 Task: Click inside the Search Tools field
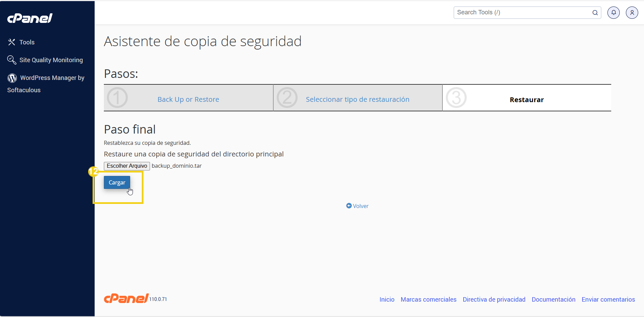[x=512, y=12]
